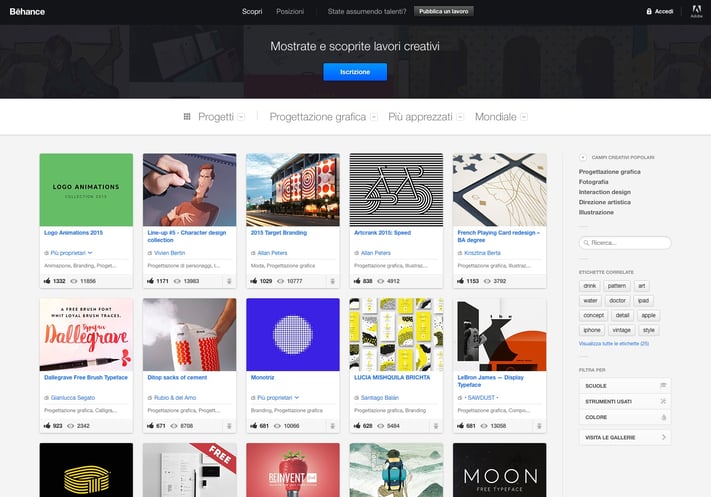Click collection icon on 2015 Target Branding footer
Image resolution: width=711 pixels, height=497 pixels.
pos(332,281)
